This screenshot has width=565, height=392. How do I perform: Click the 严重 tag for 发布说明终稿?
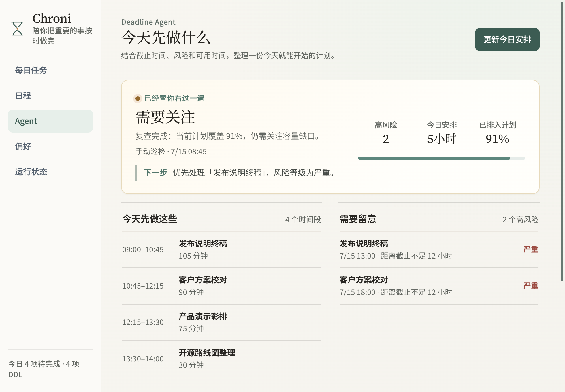pyautogui.click(x=531, y=250)
